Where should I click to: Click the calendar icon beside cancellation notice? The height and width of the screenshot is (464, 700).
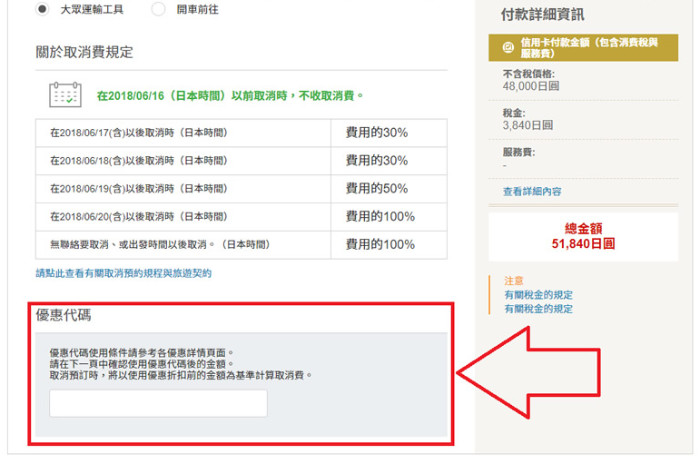[x=65, y=95]
